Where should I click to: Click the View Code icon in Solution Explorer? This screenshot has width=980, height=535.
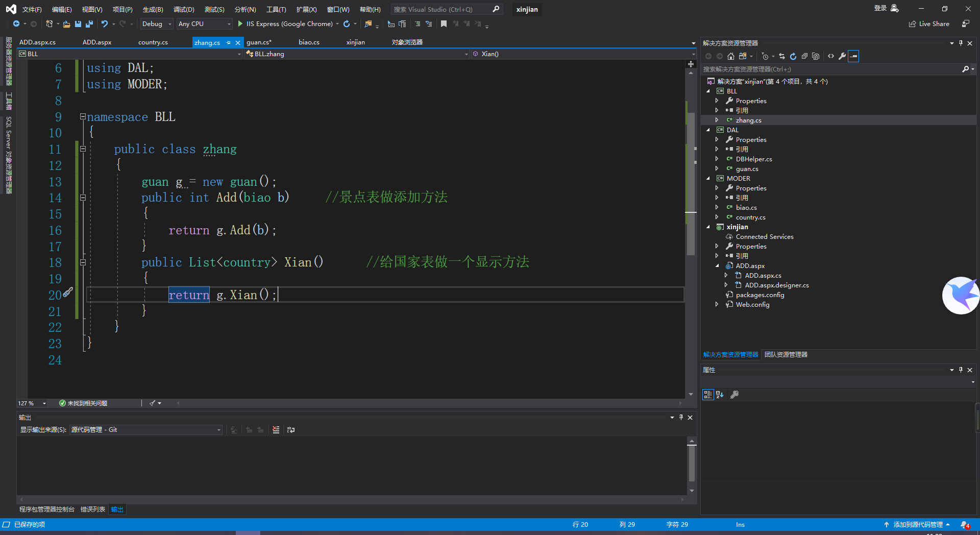click(831, 56)
